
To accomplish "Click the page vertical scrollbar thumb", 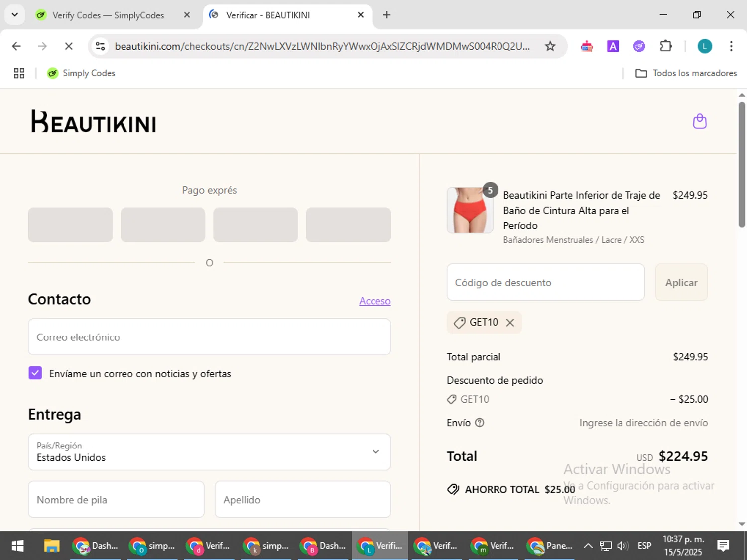I will pos(742,164).
